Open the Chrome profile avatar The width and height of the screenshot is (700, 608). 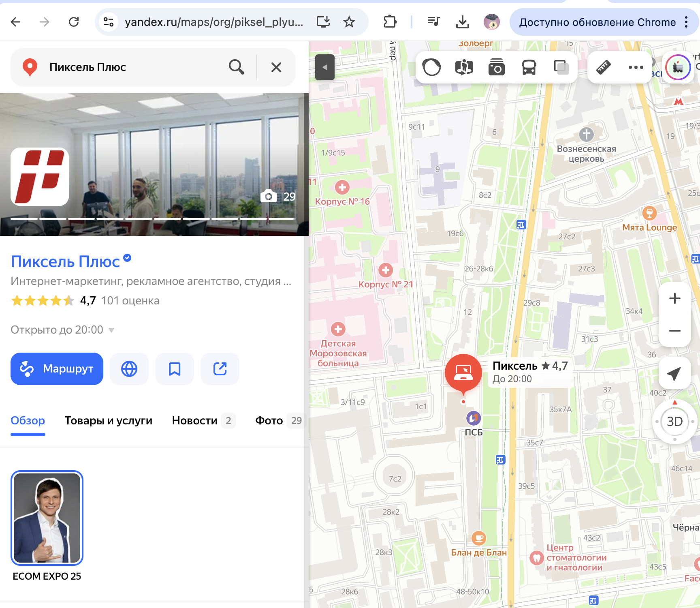[x=492, y=22]
